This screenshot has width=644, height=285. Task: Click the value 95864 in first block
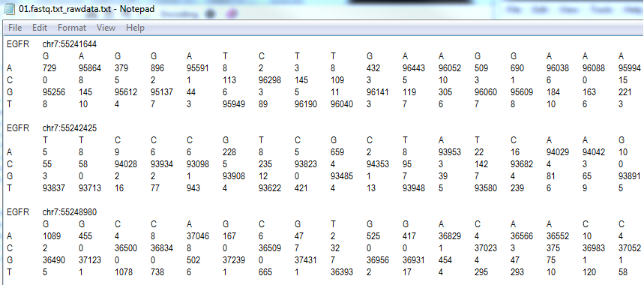pyautogui.click(x=89, y=68)
